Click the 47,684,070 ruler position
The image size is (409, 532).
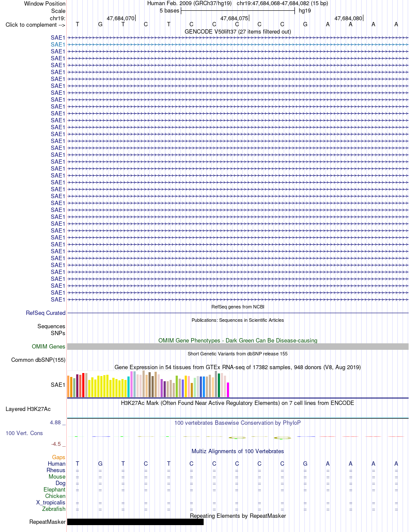(x=121, y=18)
